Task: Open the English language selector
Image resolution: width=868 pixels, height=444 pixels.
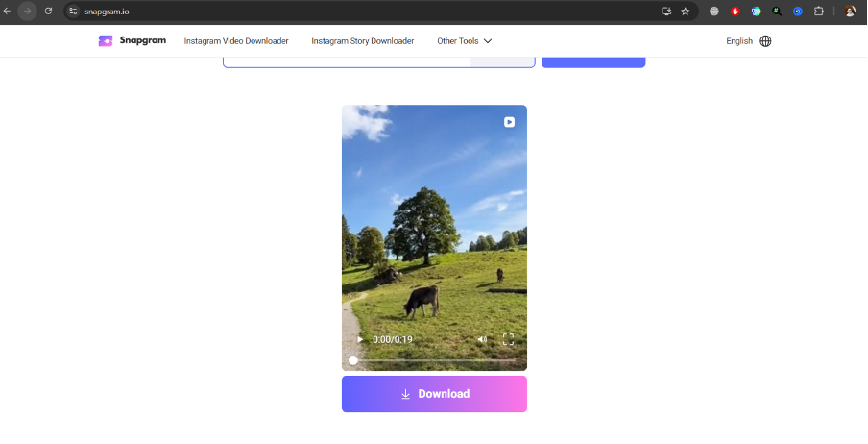Action: tap(739, 41)
